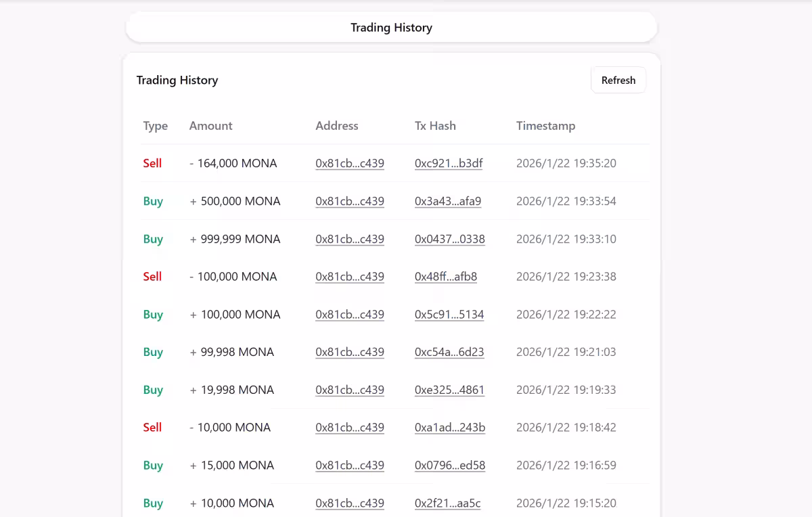This screenshot has width=812, height=517.
Task: Click address in the 15,000 MONA buy row
Action: (349, 466)
